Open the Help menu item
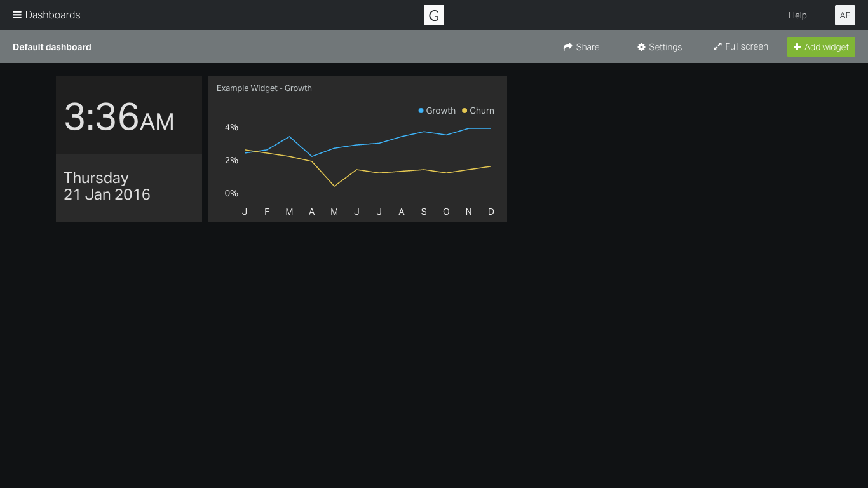 click(797, 15)
